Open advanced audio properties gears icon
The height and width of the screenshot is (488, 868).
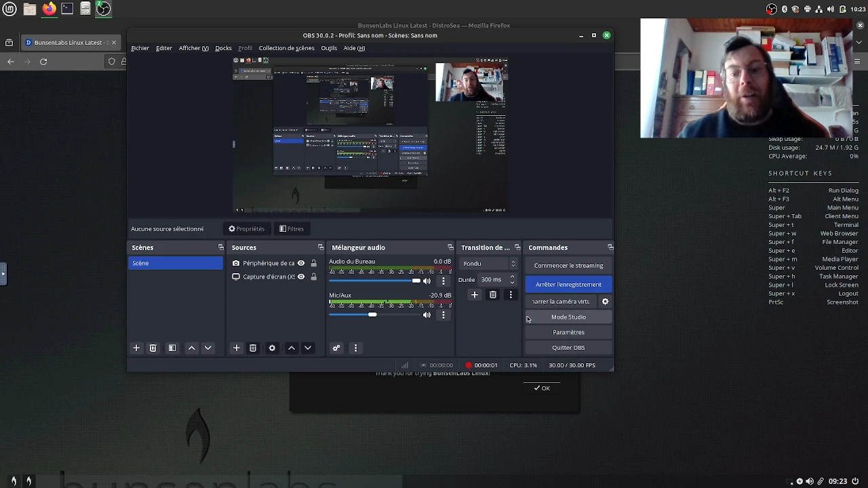(336, 348)
